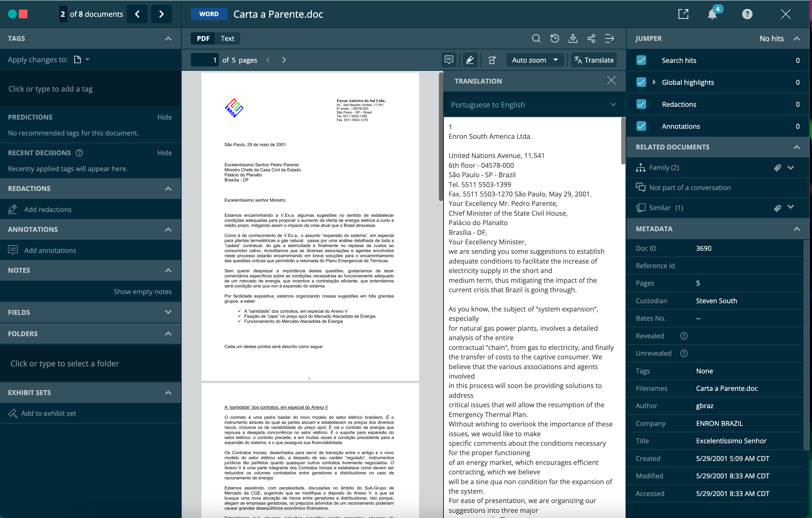The image size is (812, 518).
Task: Uncheck the Search hits checkbox in Jumper
Action: point(641,60)
